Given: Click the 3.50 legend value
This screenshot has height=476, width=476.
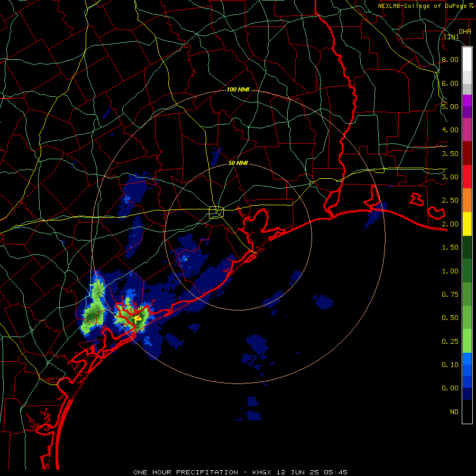Looking at the screenshot, I should click(x=450, y=153).
